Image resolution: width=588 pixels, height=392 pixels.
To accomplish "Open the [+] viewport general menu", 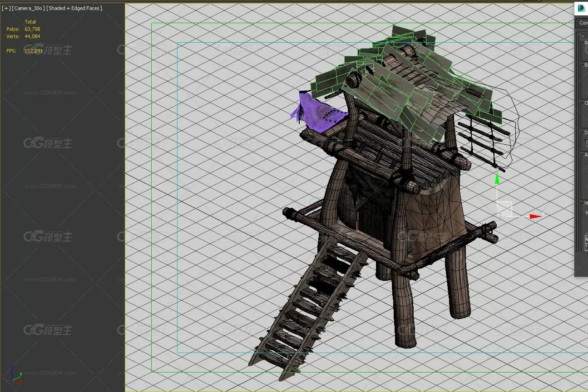I will point(6,8).
